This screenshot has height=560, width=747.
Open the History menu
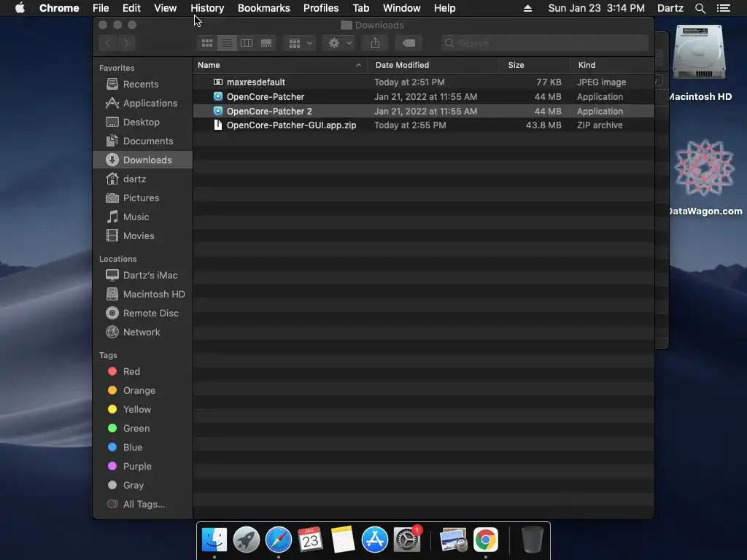[207, 8]
